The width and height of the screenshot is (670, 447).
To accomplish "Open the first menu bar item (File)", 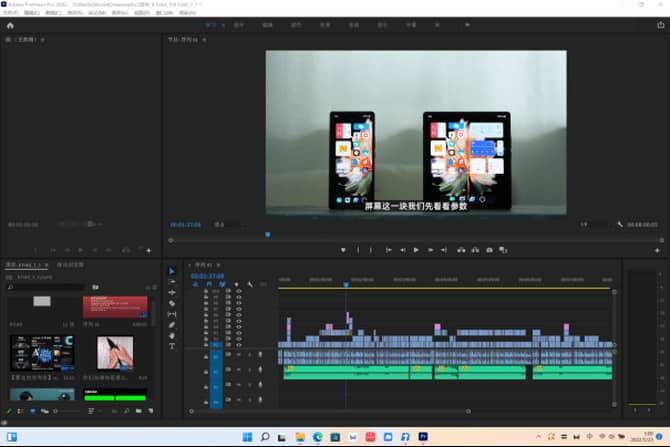I will (11, 13).
